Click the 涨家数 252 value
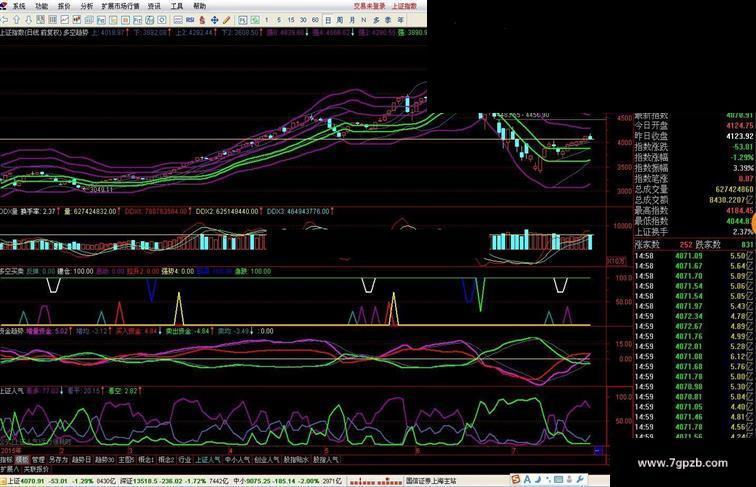756x487 pixels. [686, 245]
